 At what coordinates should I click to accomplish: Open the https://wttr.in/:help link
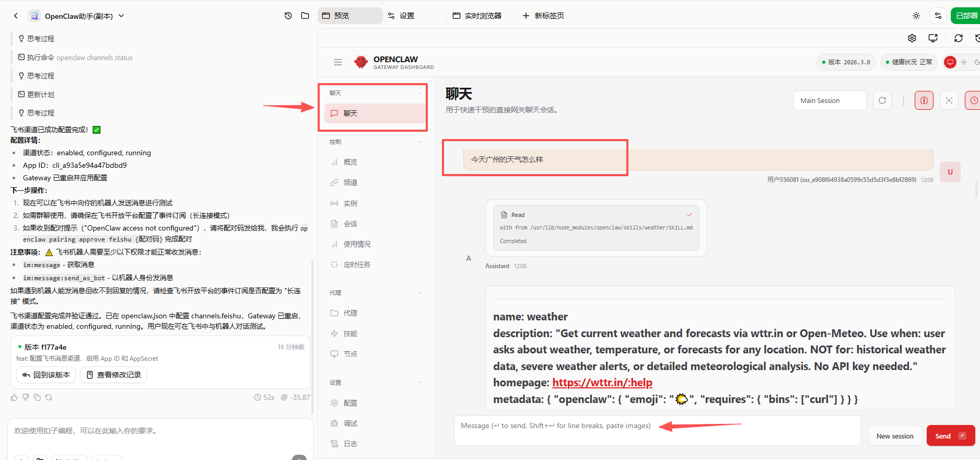(x=602, y=383)
